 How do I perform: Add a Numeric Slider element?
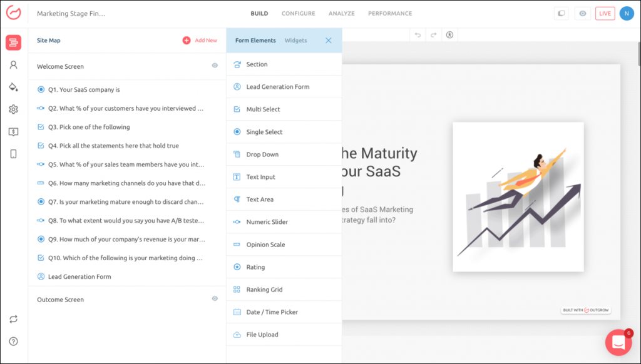coord(267,222)
